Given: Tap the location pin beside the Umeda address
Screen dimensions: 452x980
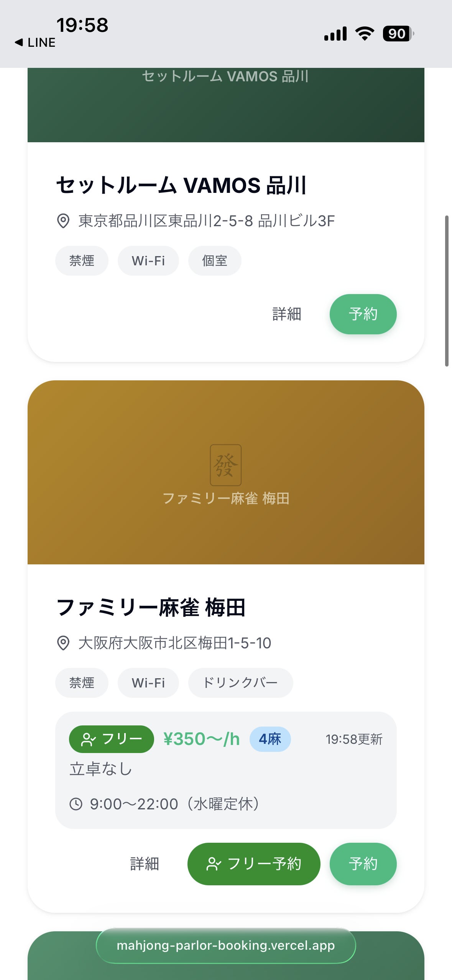Looking at the screenshot, I should [63, 643].
